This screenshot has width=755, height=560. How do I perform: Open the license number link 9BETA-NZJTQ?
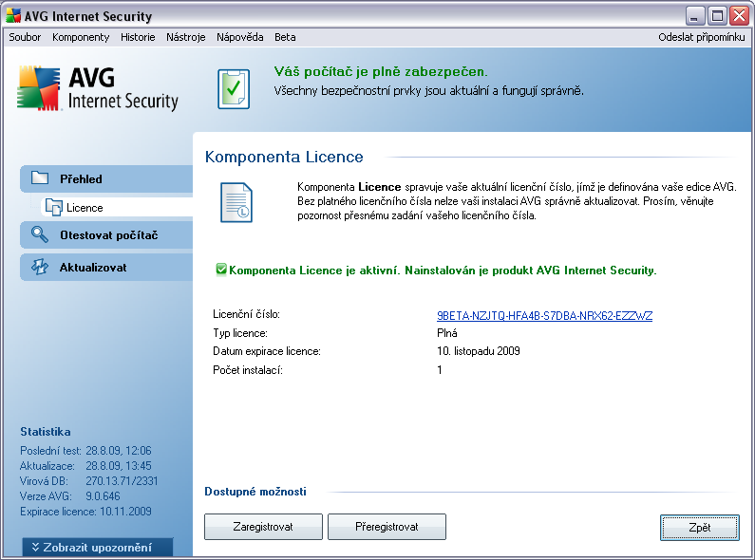tap(544, 316)
